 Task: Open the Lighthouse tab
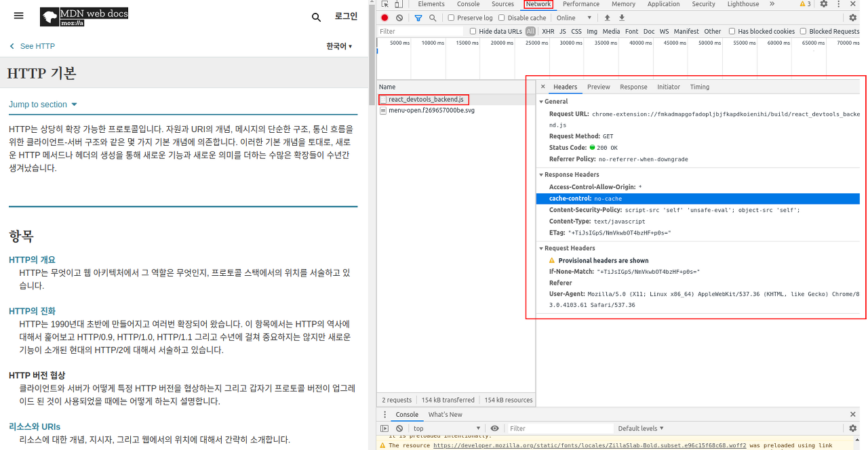click(743, 4)
